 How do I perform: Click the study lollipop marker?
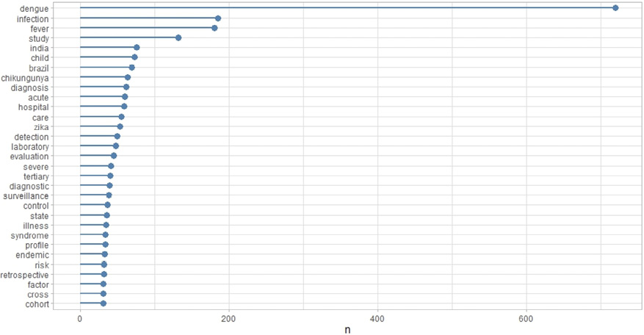pyautogui.click(x=178, y=37)
